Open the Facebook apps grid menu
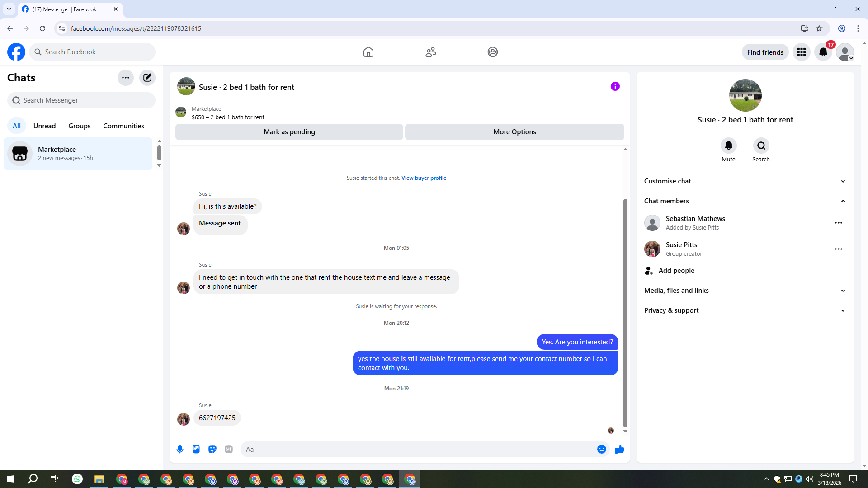This screenshot has height=488, width=868. pyautogui.click(x=802, y=52)
